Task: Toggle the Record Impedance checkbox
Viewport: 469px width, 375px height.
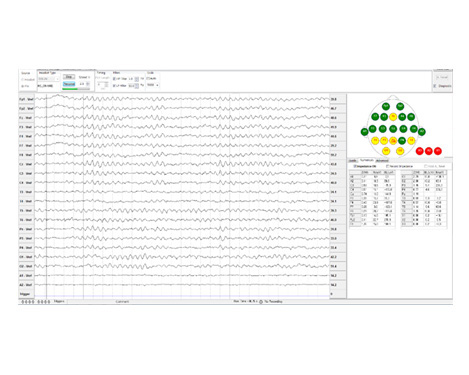Action: [388, 166]
